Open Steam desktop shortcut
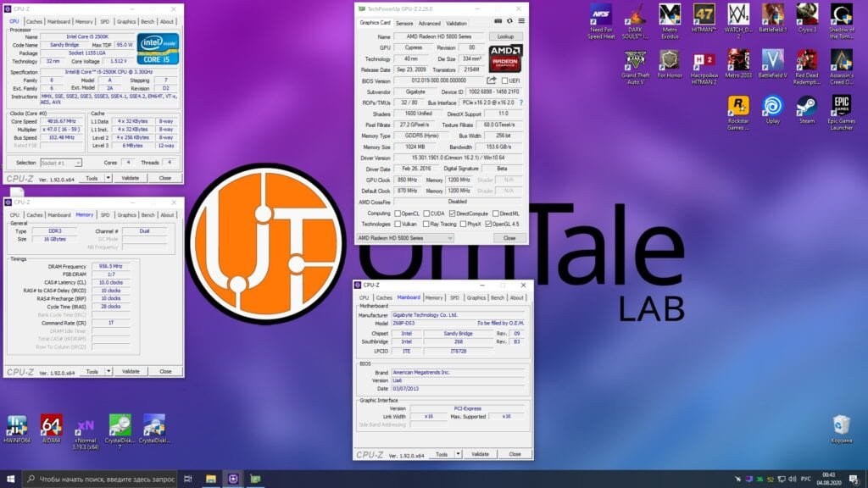This screenshot has width=868, height=488. 807,110
